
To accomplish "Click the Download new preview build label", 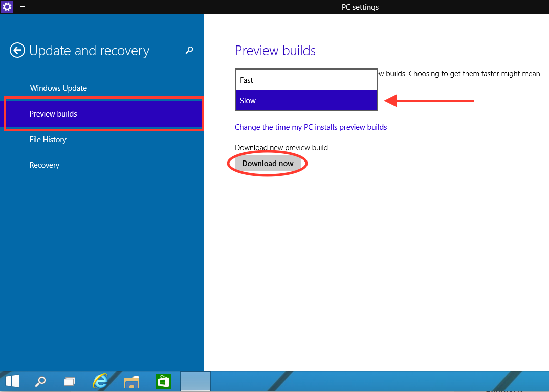I will (x=281, y=148).
